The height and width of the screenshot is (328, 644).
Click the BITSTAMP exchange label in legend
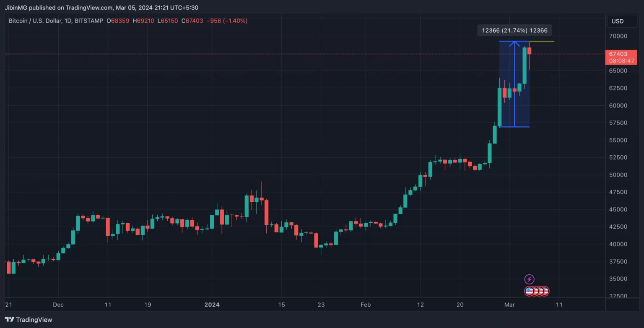(x=88, y=21)
